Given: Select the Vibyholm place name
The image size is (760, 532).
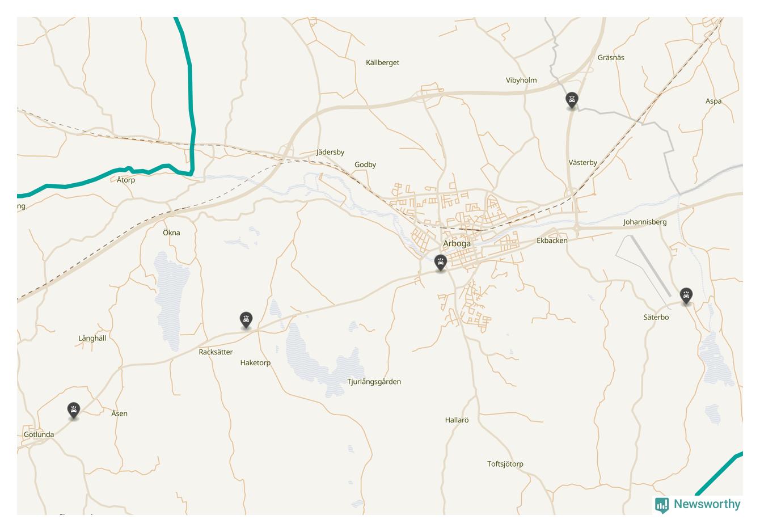Looking at the screenshot, I should pyautogui.click(x=521, y=80).
